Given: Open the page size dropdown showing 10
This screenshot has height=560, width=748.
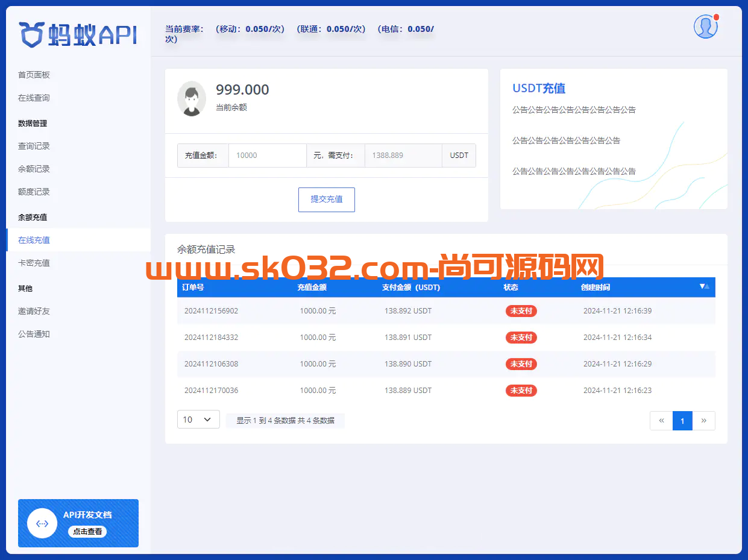Looking at the screenshot, I should (198, 419).
